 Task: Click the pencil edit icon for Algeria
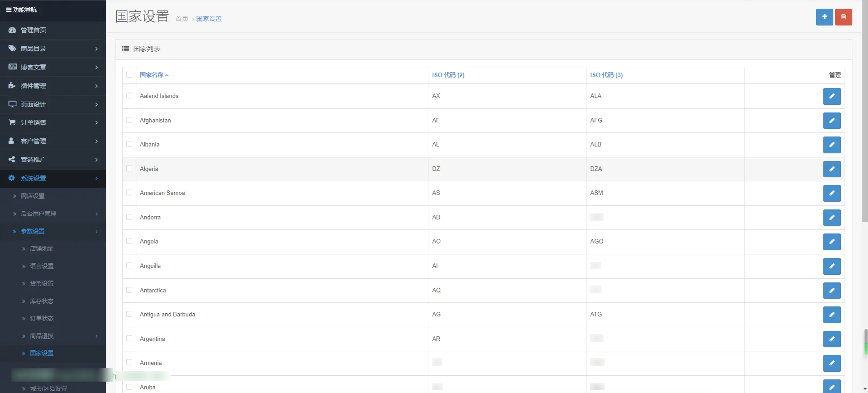click(x=832, y=169)
